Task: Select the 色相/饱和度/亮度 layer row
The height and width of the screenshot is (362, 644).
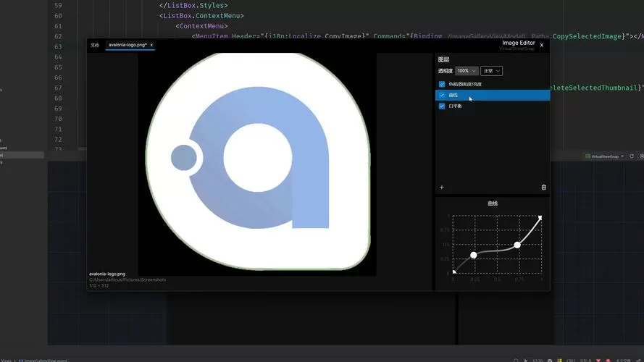Action: pyautogui.click(x=493, y=84)
